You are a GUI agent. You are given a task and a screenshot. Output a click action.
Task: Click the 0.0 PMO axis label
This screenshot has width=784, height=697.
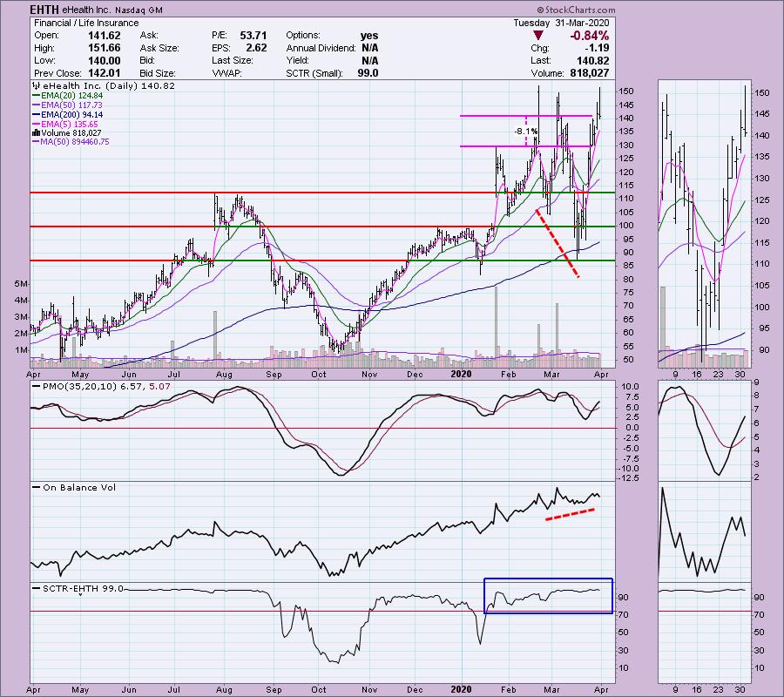click(632, 428)
